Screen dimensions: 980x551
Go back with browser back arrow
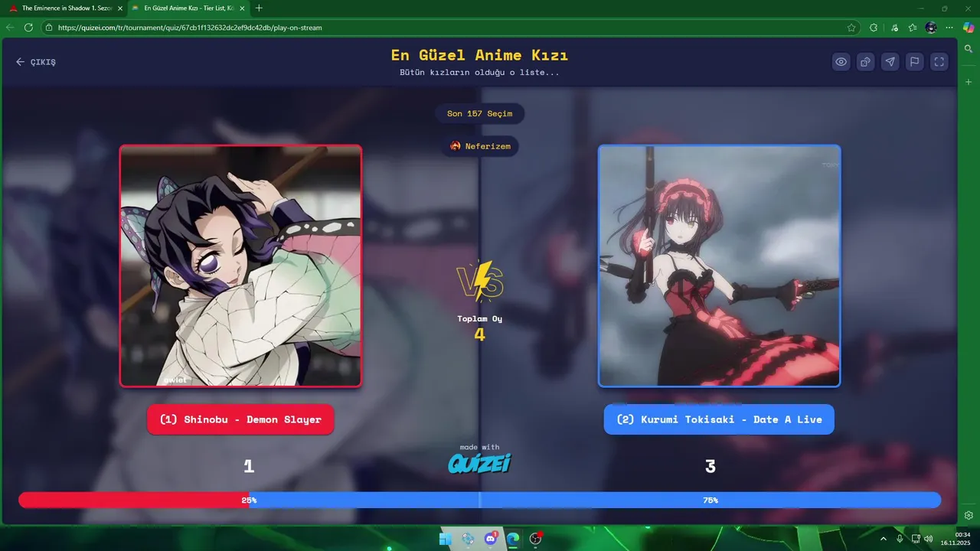click(10, 28)
